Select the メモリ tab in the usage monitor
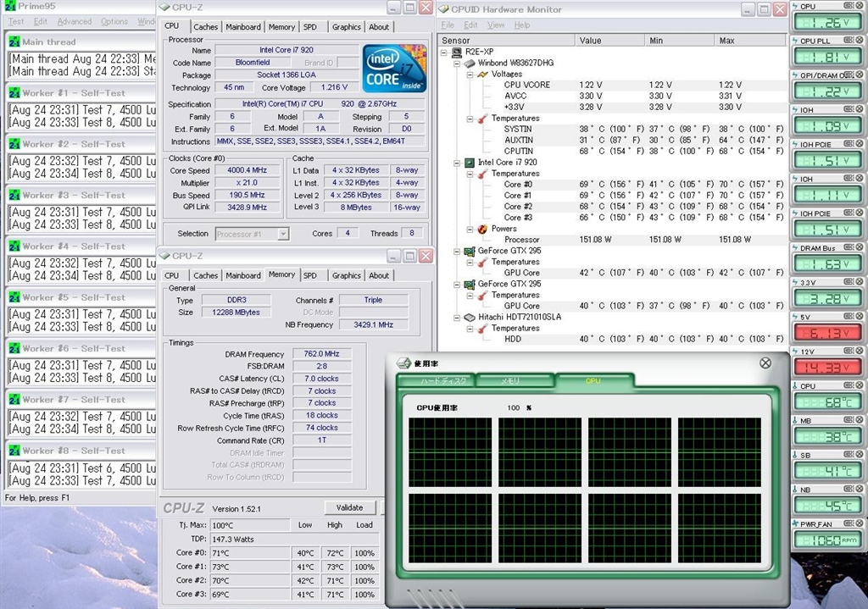Image resolution: width=868 pixels, height=609 pixels. coord(509,382)
